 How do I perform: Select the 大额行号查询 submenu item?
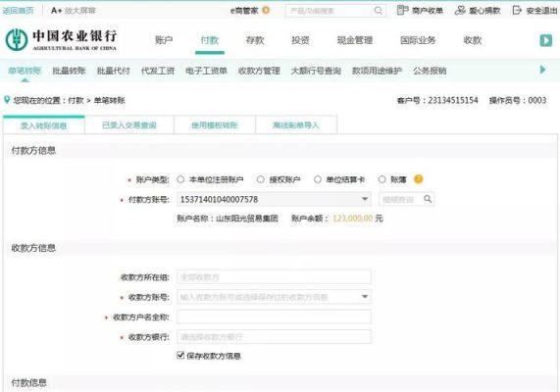coord(316,71)
